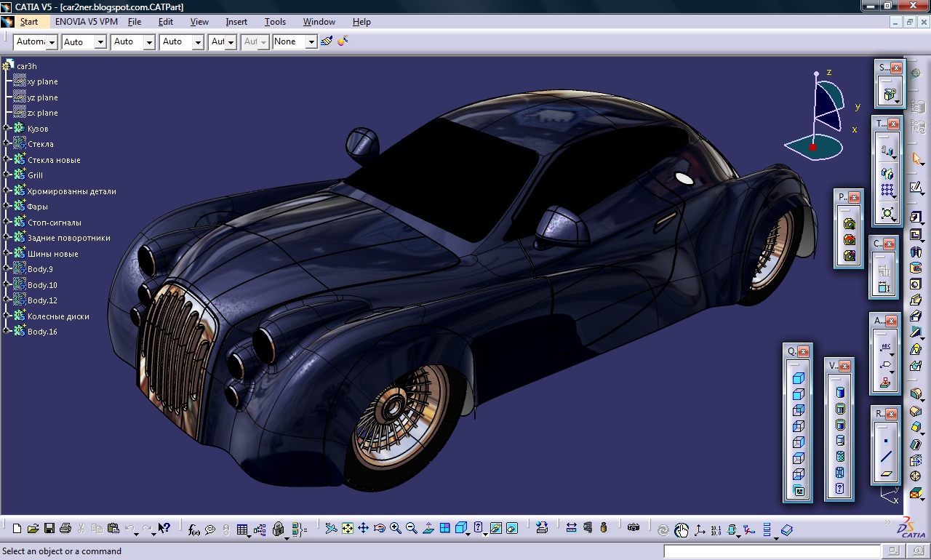931x560 pixels.
Task: Click the Zoom Out magnifier icon
Action: coord(411,529)
